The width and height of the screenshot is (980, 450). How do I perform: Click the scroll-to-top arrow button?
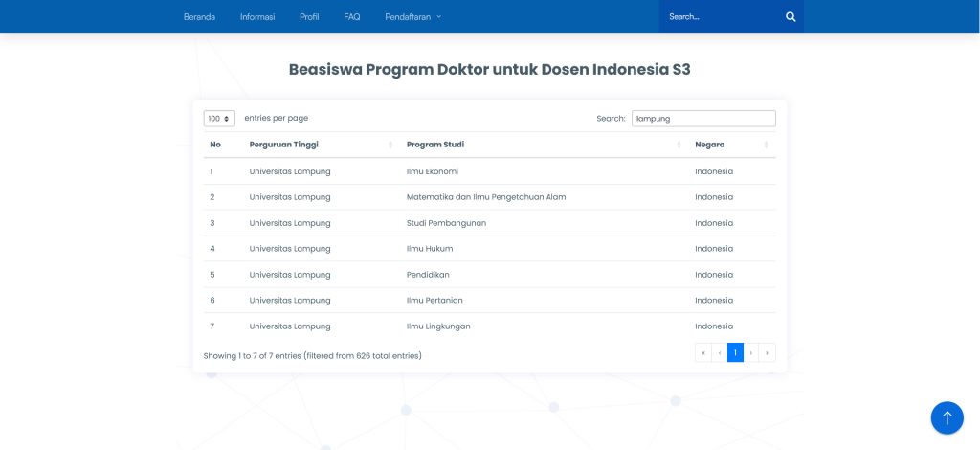click(x=947, y=417)
